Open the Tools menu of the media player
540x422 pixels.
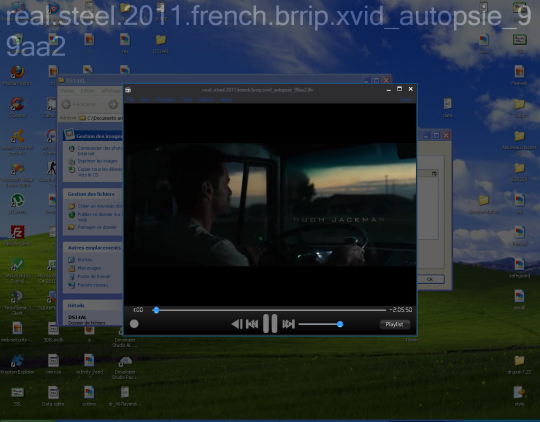pyautogui.click(x=187, y=100)
